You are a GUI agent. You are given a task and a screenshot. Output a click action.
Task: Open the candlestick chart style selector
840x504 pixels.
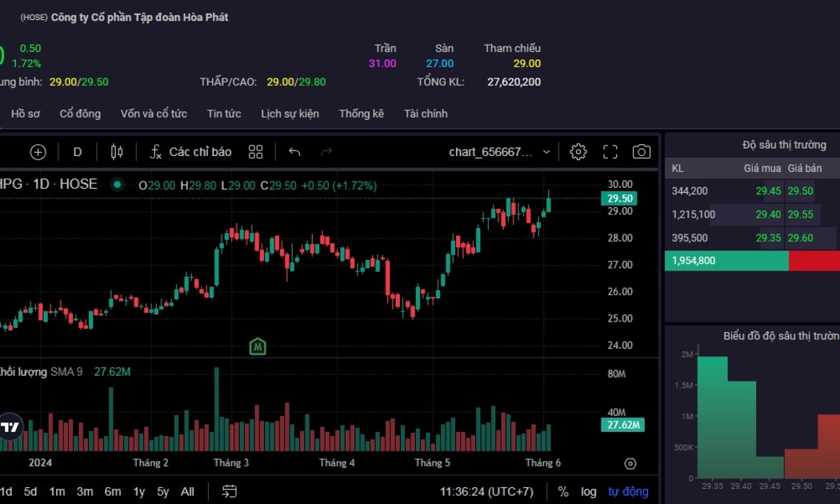pos(117,152)
